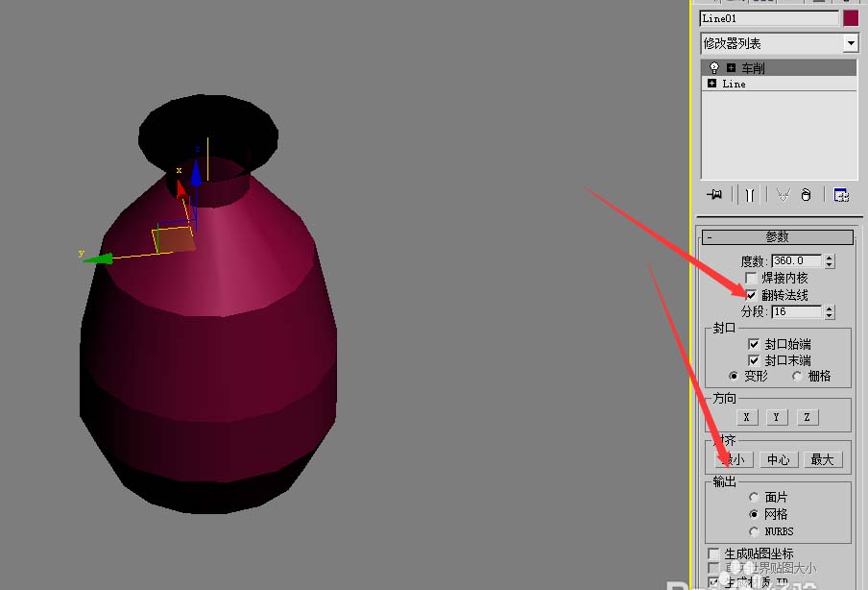The image size is (868, 590).
Task: Open configure modifier sets icon
Action: tap(840, 194)
